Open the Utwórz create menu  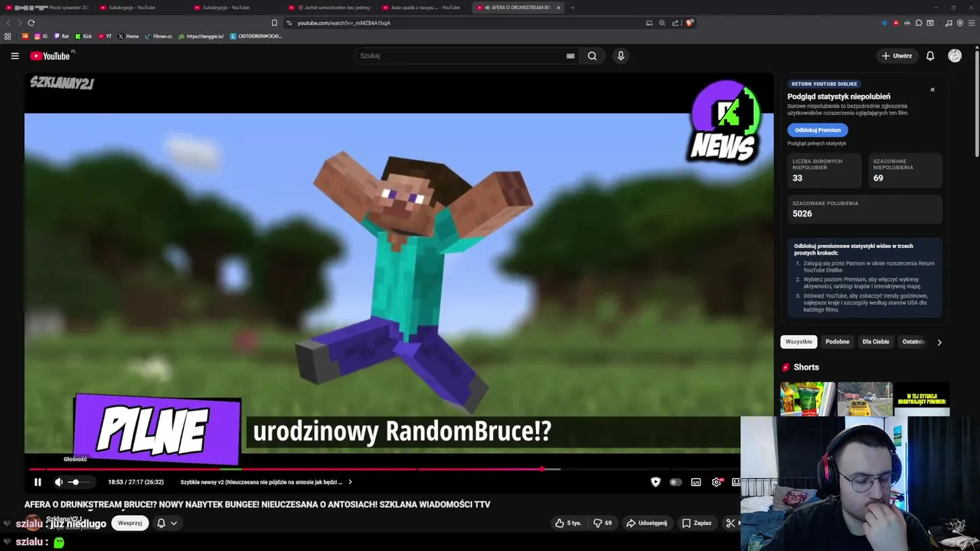pyautogui.click(x=897, y=56)
